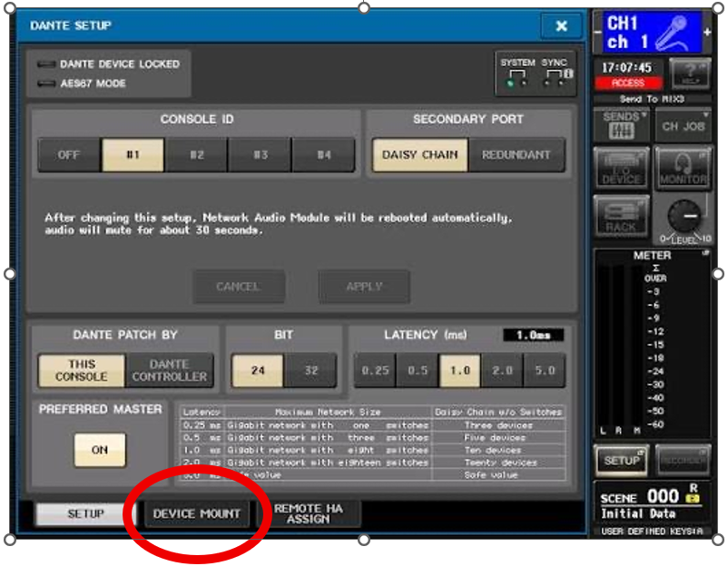Click the APPLY button
This screenshot has width=728, height=566.
[x=364, y=287]
